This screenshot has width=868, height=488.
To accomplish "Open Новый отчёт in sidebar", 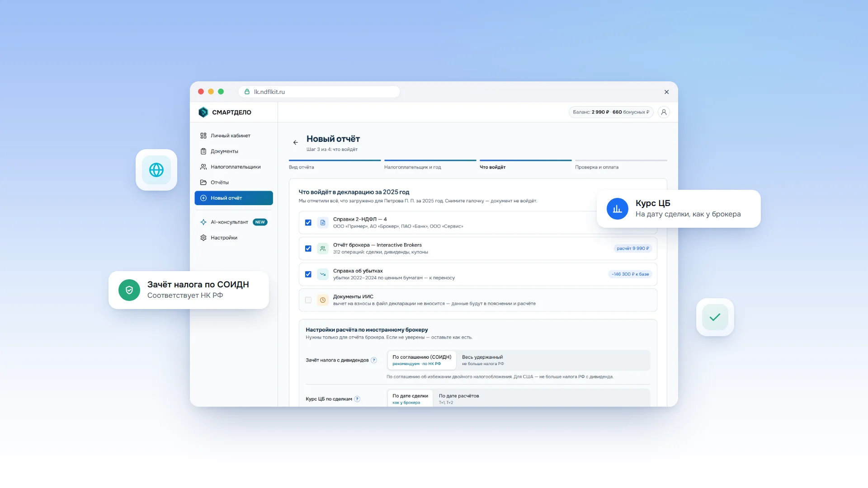I will [234, 198].
